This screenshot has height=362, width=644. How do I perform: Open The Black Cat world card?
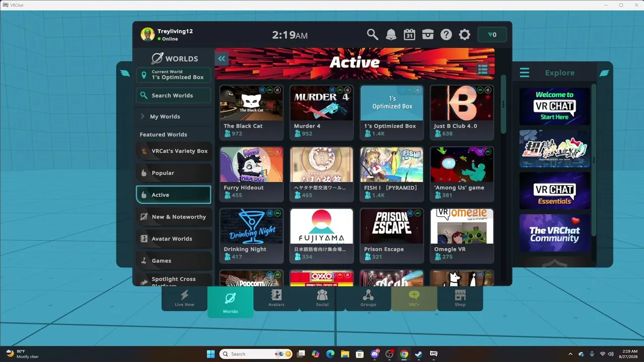tap(252, 113)
